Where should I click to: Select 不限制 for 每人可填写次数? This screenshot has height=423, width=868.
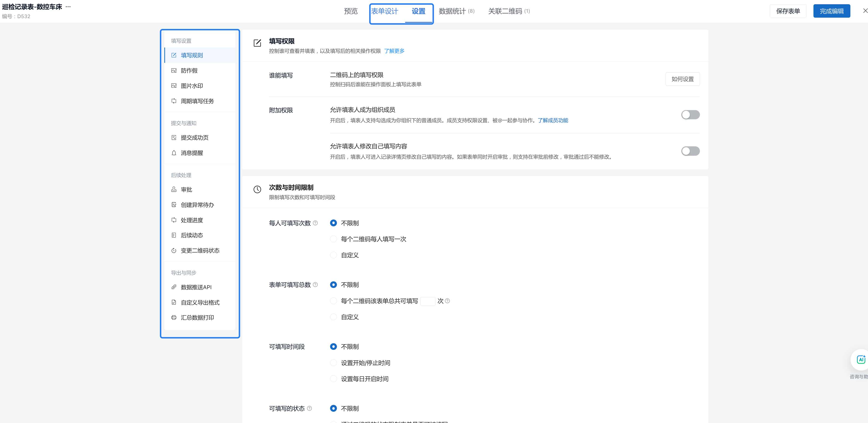click(x=333, y=223)
